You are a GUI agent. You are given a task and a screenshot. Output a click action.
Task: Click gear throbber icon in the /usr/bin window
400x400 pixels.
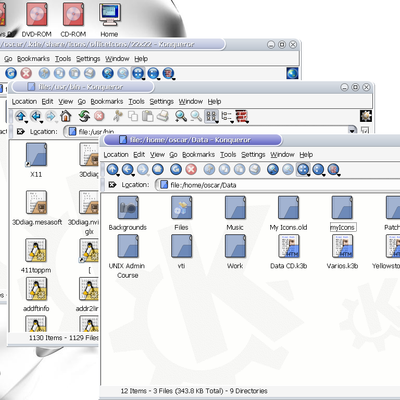[366, 116]
